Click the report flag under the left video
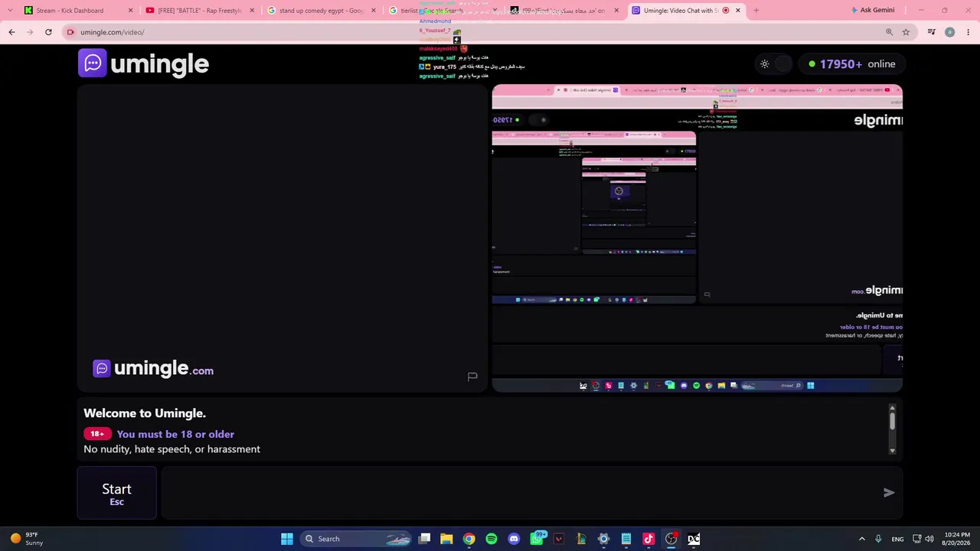The height and width of the screenshot is (551, 980). click(x=472, y=377)
